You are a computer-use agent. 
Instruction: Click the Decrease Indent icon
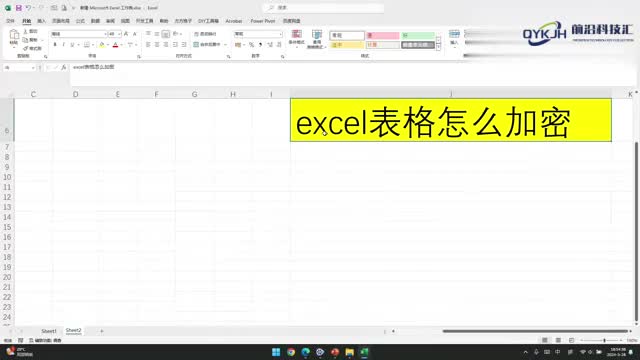point(175,44)
